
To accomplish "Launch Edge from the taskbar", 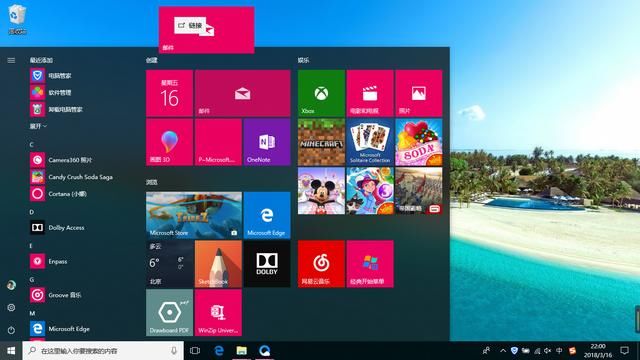I will 219,351.
